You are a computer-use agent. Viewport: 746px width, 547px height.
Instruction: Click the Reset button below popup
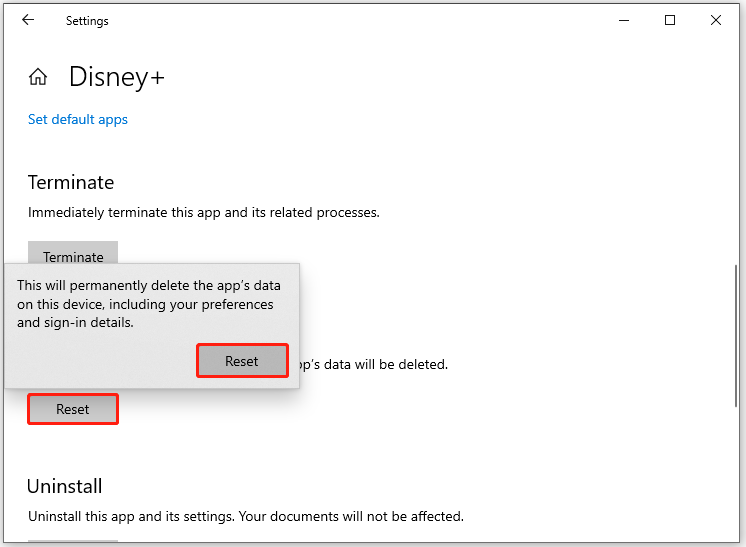tap(73, 409)
